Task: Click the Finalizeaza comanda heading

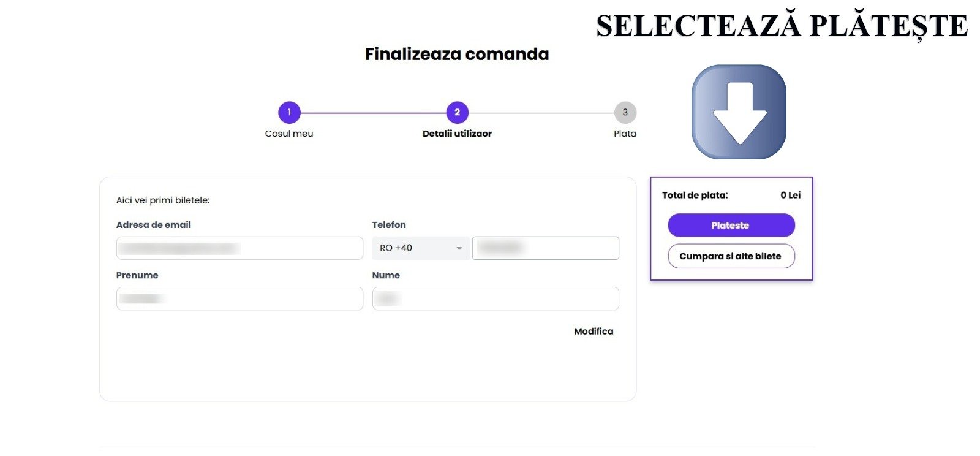Action: [x=457, y=54]
